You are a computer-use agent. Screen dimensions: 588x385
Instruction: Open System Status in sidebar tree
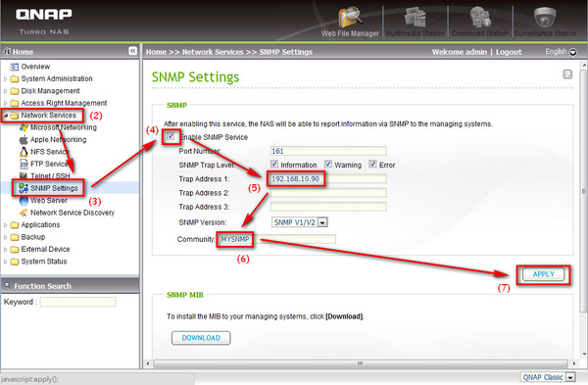[x=44, y=262]
